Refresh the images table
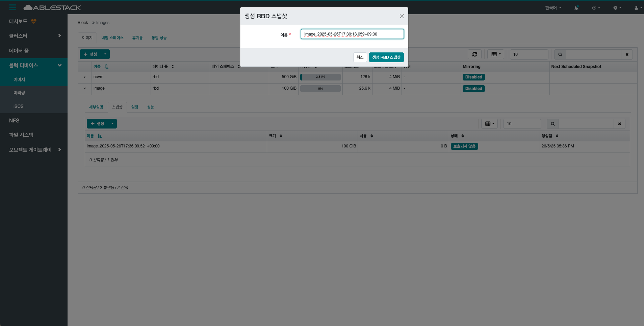Image resolution: width=644 pixels, height=326 pixels. (475, 54)
